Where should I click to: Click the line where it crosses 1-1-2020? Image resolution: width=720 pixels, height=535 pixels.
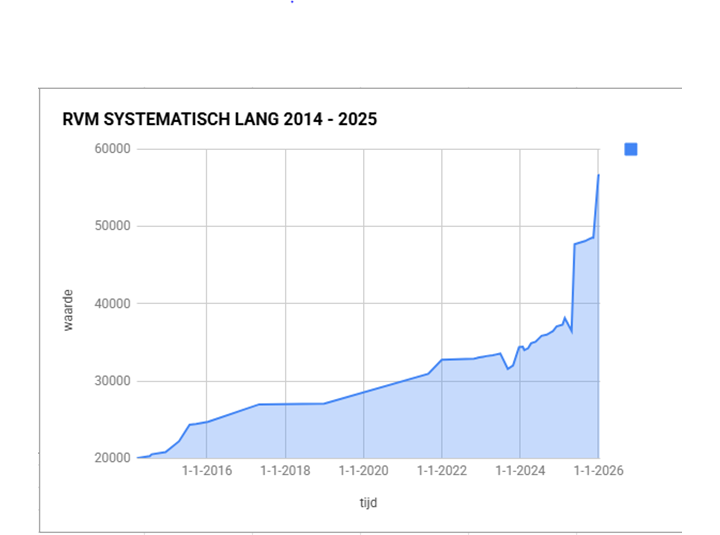click(363, 391)
